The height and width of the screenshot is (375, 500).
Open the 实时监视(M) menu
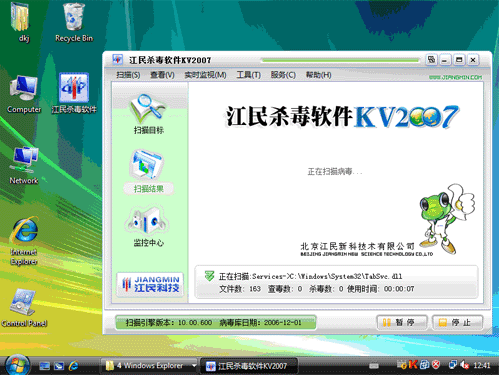point(205,75)
